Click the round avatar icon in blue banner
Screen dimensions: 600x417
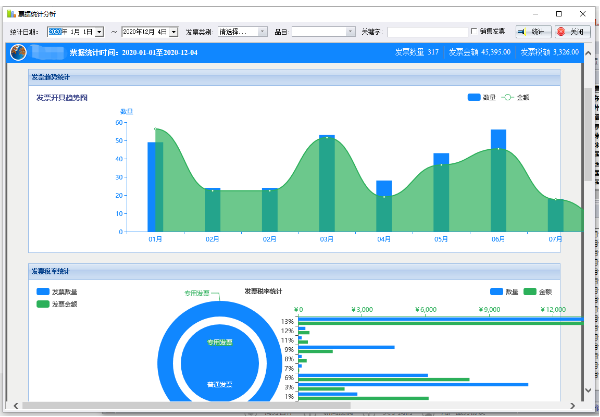point(18,52)
